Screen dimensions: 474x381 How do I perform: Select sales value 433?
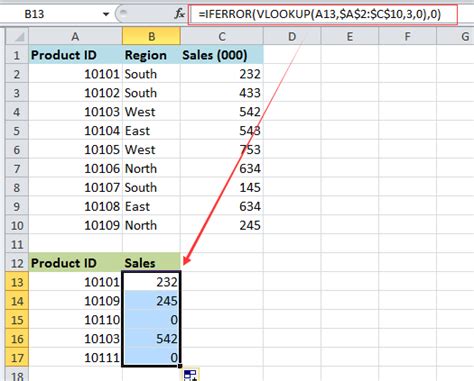pyautogui.click(x=222, y=93)
